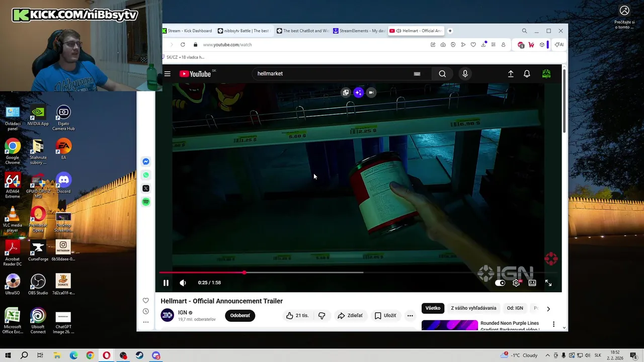Save the video with Uložiť

click(x=385, y=316)
